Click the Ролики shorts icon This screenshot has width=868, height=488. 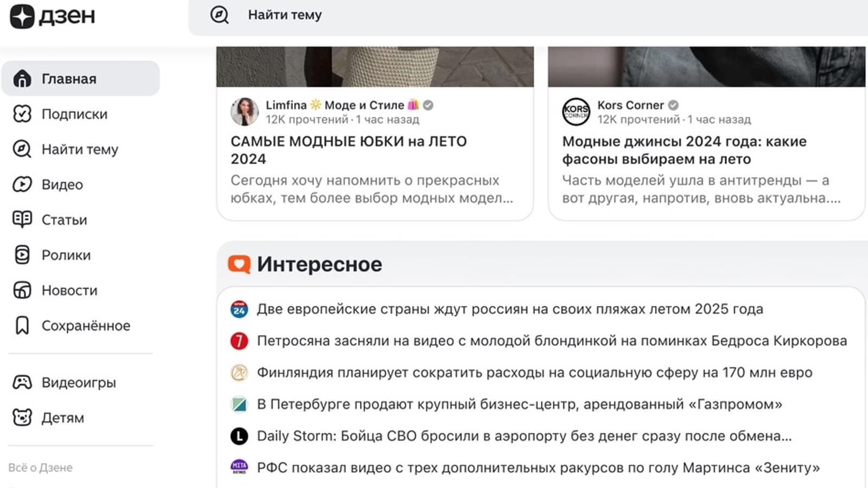(22, 255)
